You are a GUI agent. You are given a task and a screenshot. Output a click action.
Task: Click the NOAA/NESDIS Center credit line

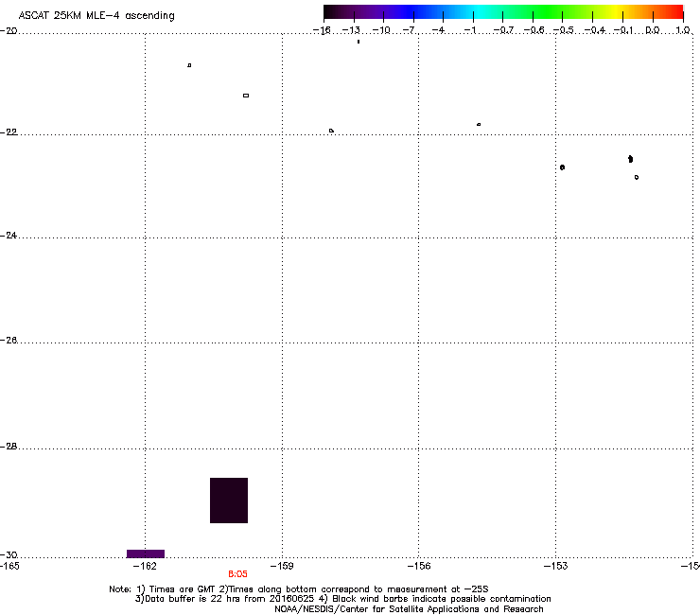(409, 609)
